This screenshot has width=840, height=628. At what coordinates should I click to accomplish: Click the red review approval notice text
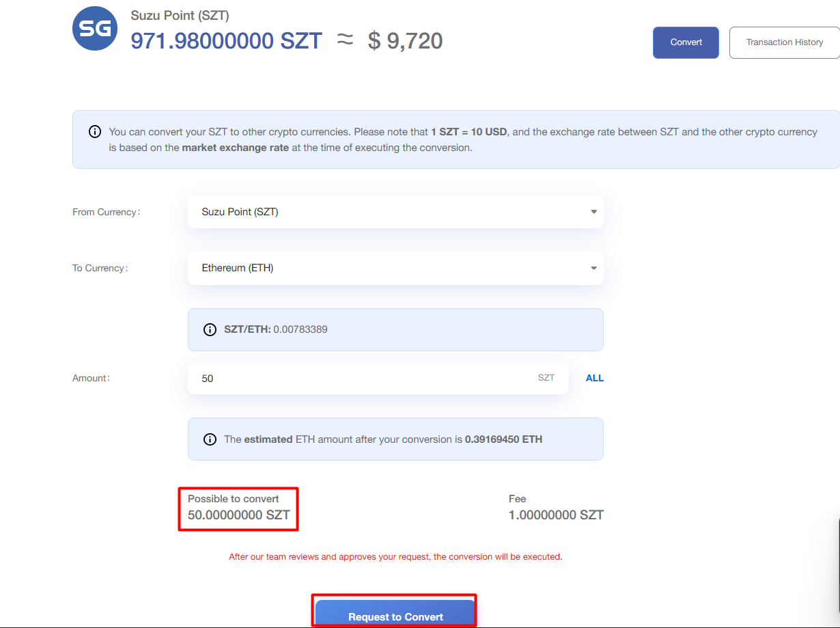click(x=395, y=557)
